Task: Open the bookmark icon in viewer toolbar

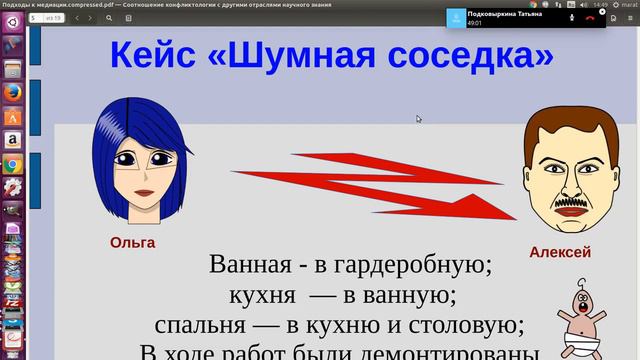Action: pyautogui.click(x=613, y=18)
